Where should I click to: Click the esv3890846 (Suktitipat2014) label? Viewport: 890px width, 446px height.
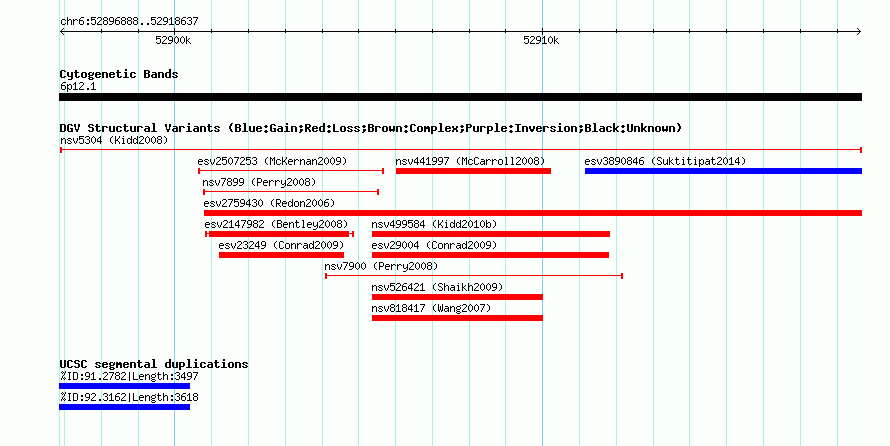pyautogui.click(x=665, y=161)
